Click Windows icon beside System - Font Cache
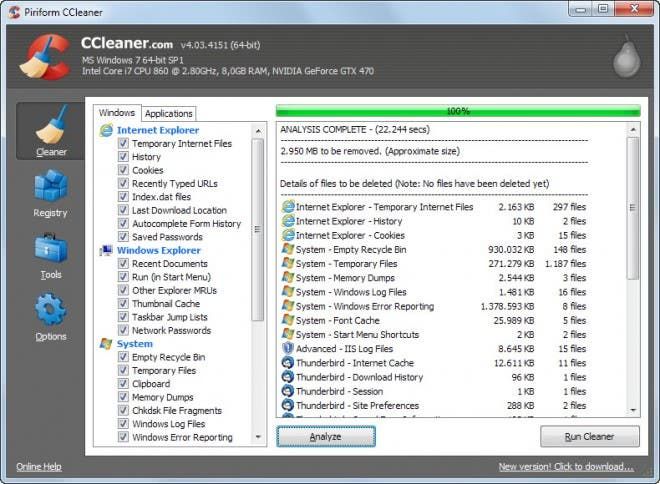Screen dimensions: 660x484 coord(288,320)
